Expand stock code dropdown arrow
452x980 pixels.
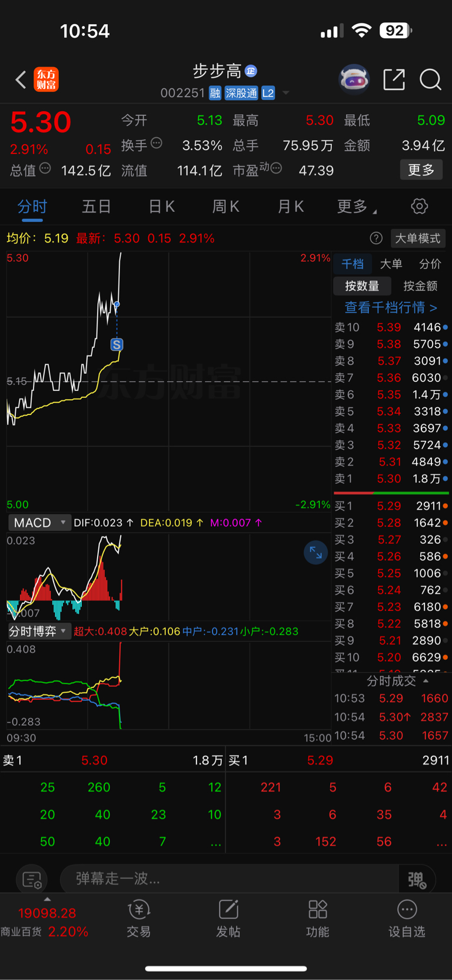pyautogui.click(x=286, y=93)
